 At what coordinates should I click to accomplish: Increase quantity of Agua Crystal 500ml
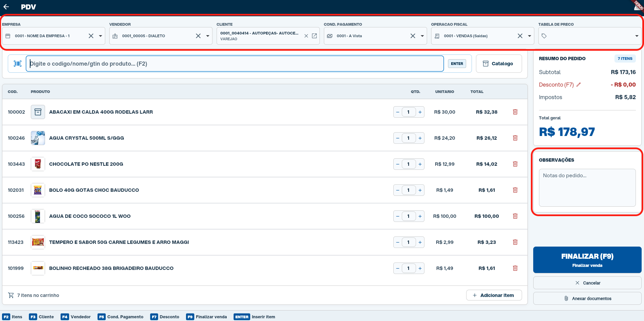[x=420, y=138]
